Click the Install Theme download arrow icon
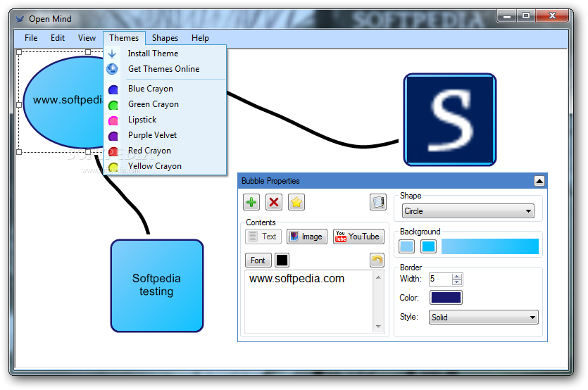The width and height of the screenshot is (588, 390). [112, 54]
